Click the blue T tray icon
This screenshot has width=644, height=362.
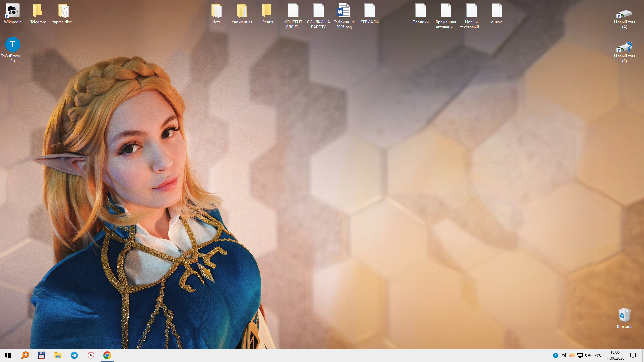coord(556,355)
